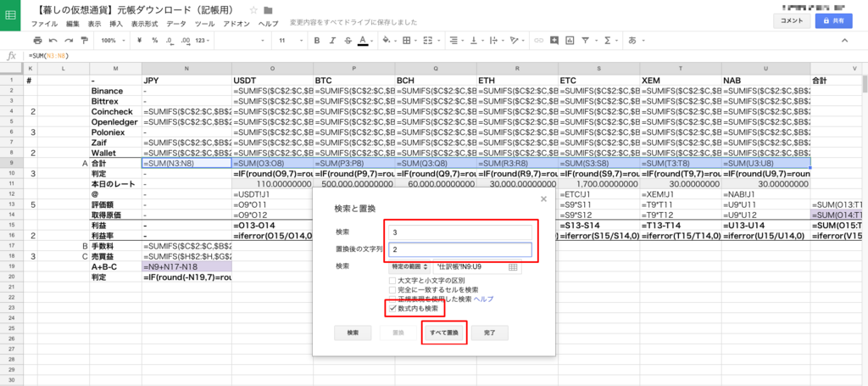Screen dimensions: 868x386
Task: Select column header N
Action: 186,68
